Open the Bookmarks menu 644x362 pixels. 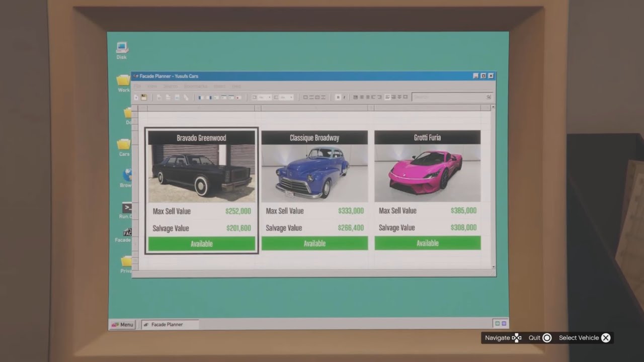(x=195, y=86)
